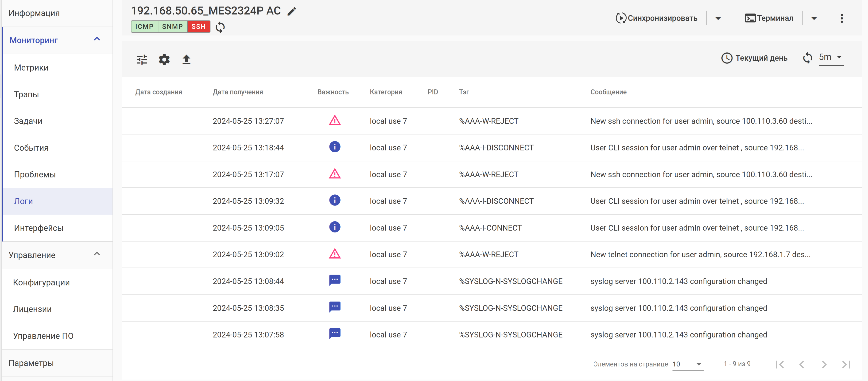Screen dimensions: 868x381
Task: Go to the next logs page
Action: (824, 364)
